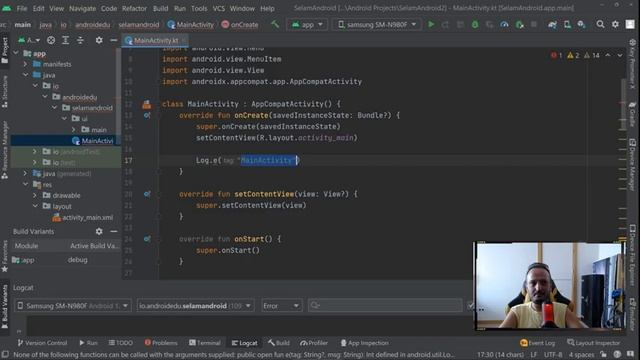The image size is (640, 360).
Task: Click the MainActivity class gutter icon
Action: point(147,104)
